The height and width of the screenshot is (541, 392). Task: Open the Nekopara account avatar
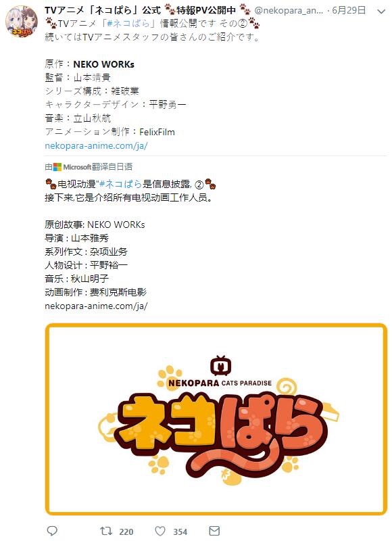(22, 22)
